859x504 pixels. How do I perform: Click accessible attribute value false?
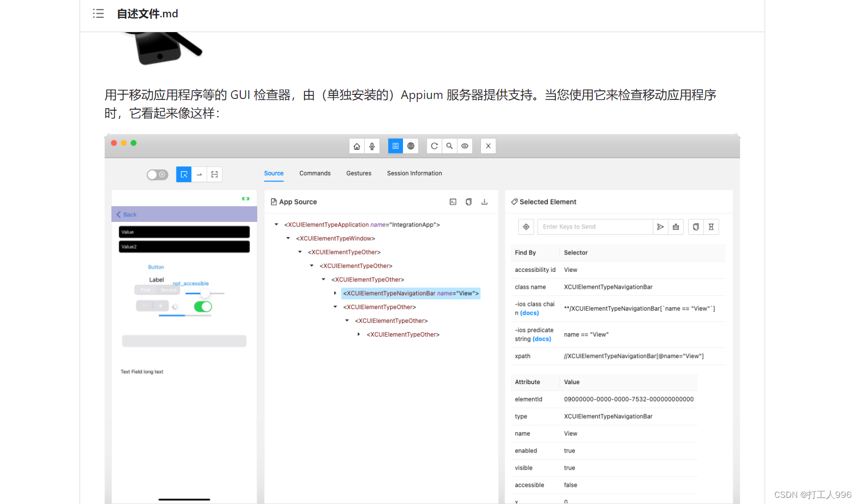click(570, 485)
